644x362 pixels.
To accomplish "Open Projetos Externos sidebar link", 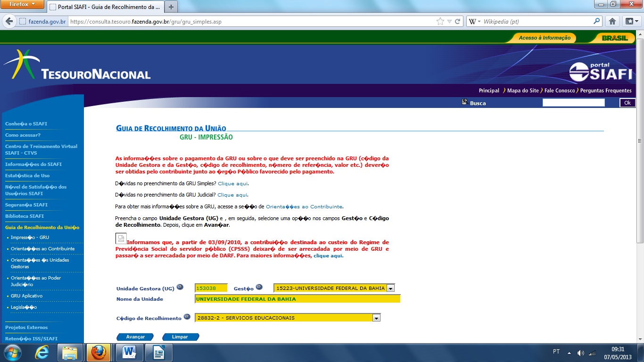I will 26,328.
